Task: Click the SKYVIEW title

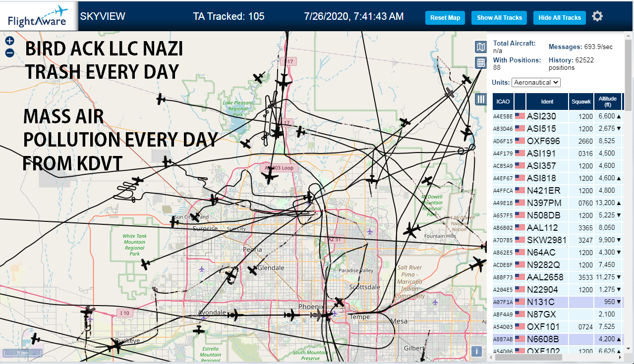Action: click(103, 16)
